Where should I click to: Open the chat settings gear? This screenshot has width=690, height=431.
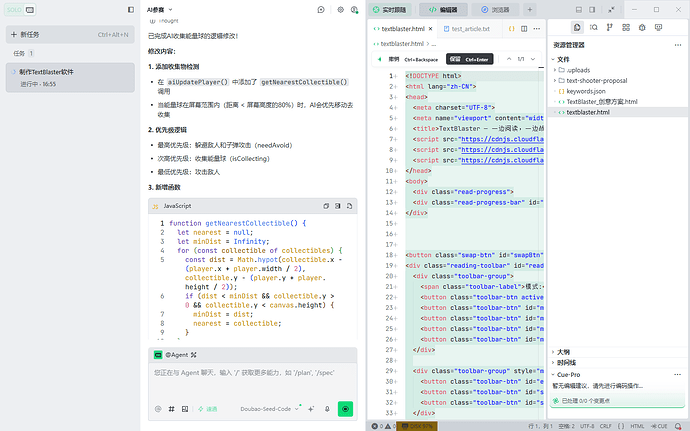[341, 10]
